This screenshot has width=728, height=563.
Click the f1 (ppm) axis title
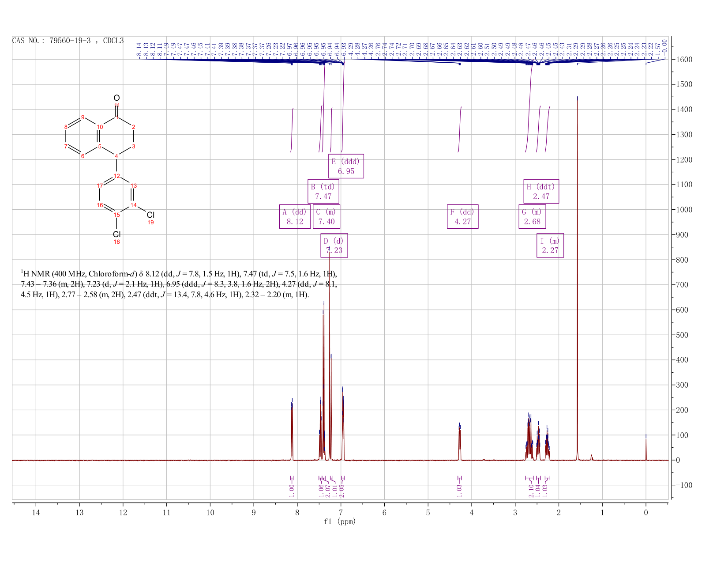[340, 521]
